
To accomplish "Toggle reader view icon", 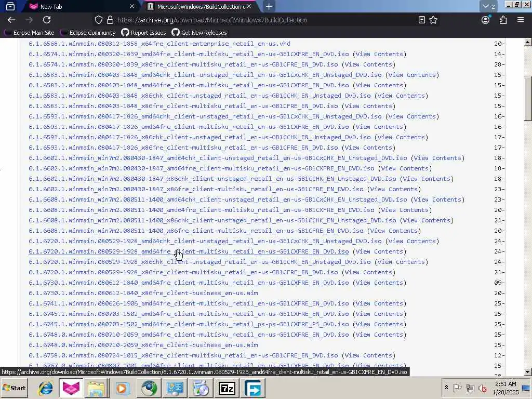I will (x=421, y=20).
